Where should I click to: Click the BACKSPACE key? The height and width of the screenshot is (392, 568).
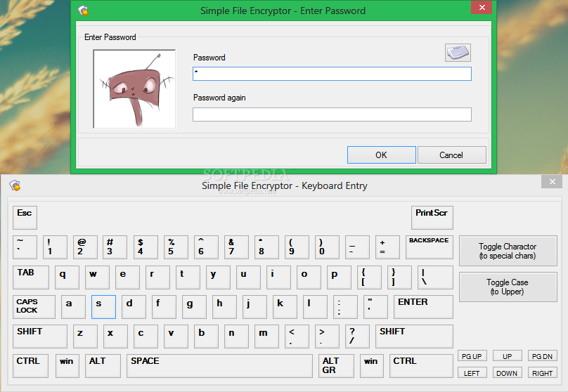(x=430, y=247)
